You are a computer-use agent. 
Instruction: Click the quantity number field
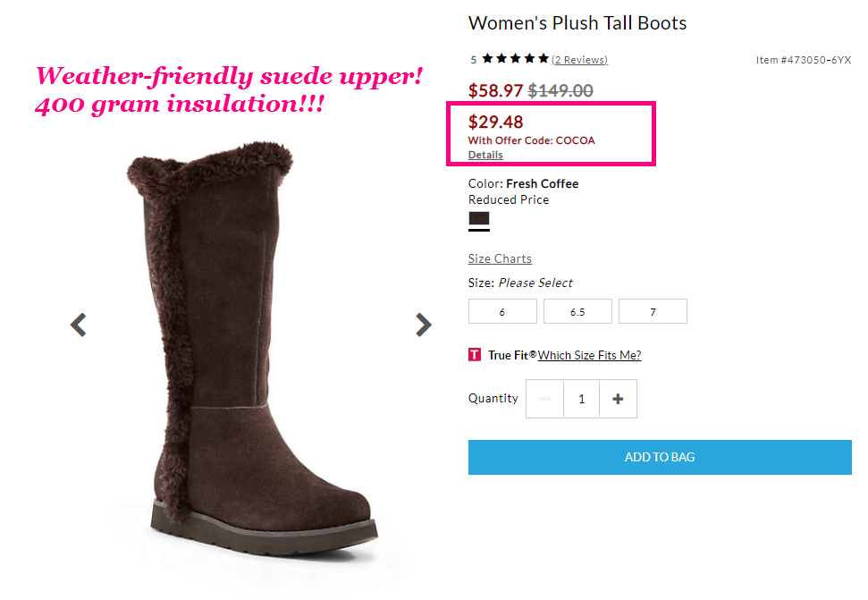click(x=581, y=399)
